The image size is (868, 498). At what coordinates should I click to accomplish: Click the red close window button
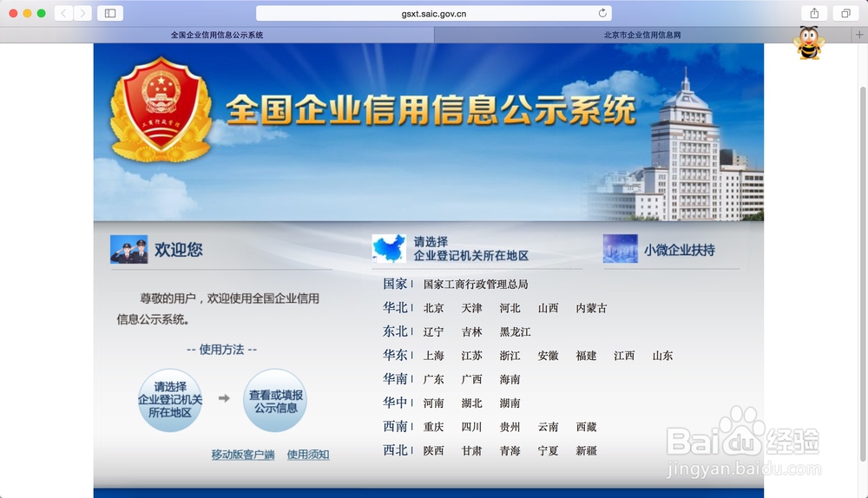tap(13, 13)
